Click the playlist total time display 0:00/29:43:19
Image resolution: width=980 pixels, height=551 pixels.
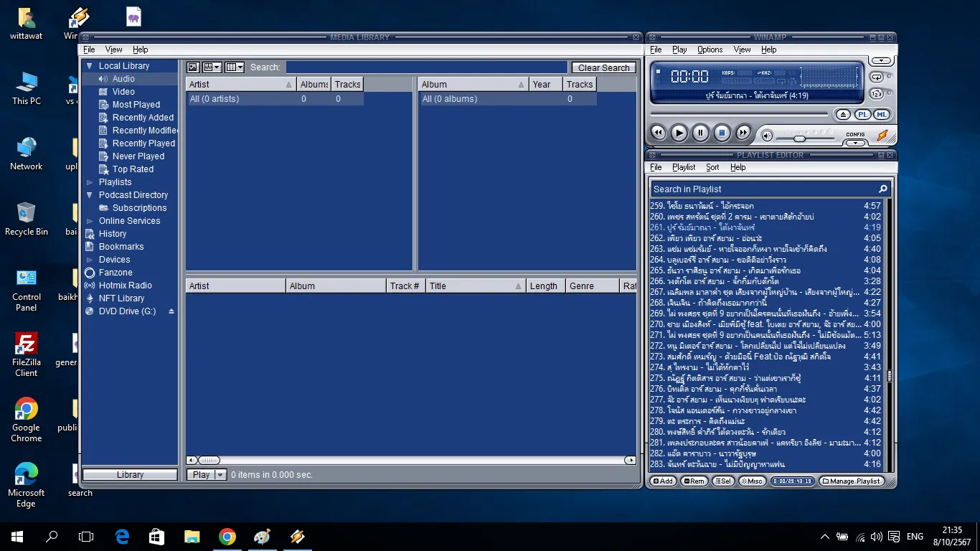tap(793, 481)
